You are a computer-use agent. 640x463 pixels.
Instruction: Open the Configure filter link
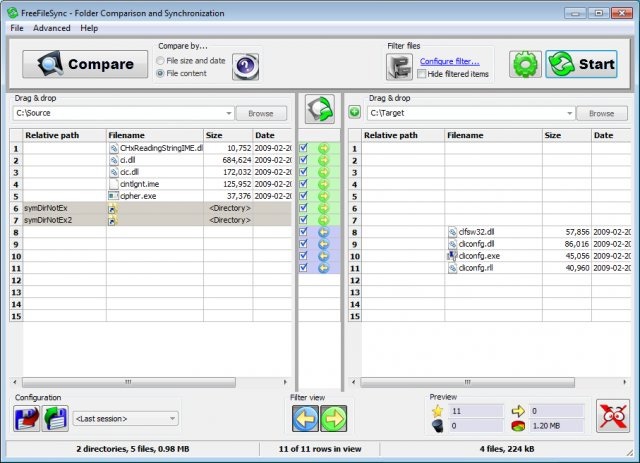point(456,61)
